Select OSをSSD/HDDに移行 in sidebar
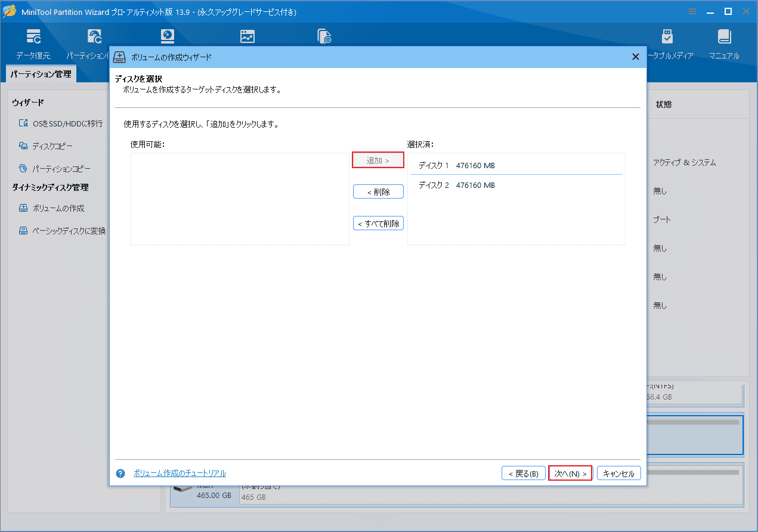This screenshot has width=758, height=532. [x=67, y=123]
